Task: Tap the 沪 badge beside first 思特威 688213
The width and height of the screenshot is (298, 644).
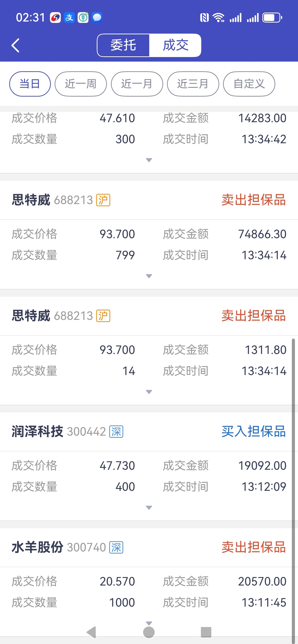Action: coord(103,200)
